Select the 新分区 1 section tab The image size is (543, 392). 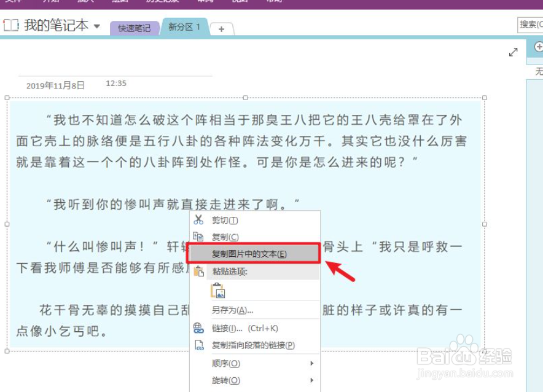pyautogui.click(x=184, y=27)
